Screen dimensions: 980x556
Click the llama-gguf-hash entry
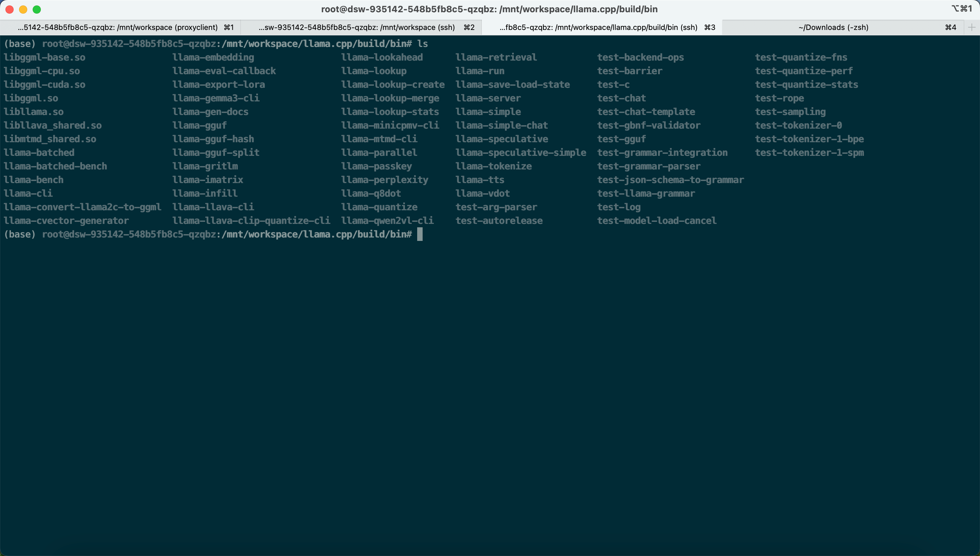[x=213, y=139]
